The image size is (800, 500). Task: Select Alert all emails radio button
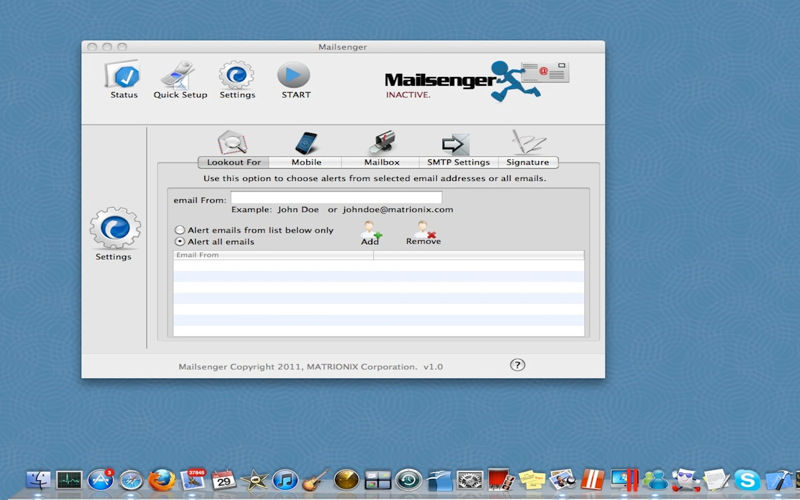click(180, 241)
